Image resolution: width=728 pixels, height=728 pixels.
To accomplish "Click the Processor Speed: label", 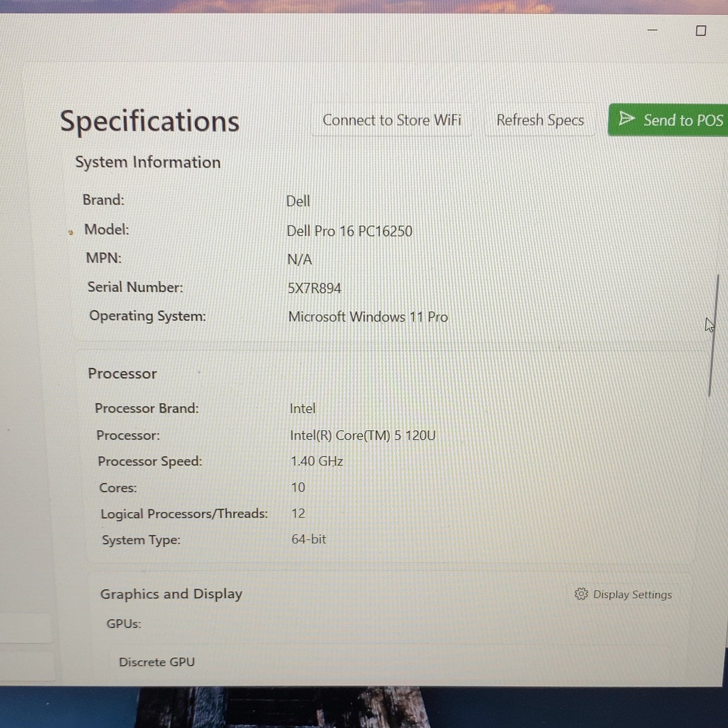I will coord(150,461).
